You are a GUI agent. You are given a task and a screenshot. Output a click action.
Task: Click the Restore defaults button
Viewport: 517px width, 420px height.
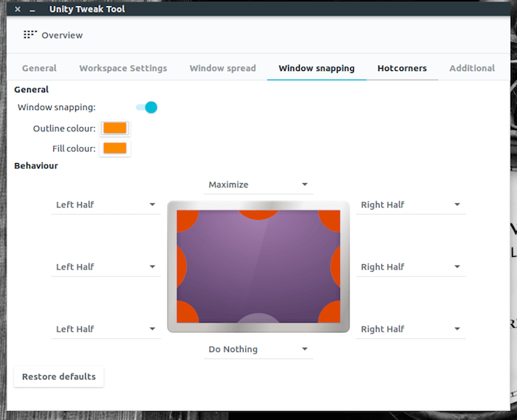tap(58, 376)
